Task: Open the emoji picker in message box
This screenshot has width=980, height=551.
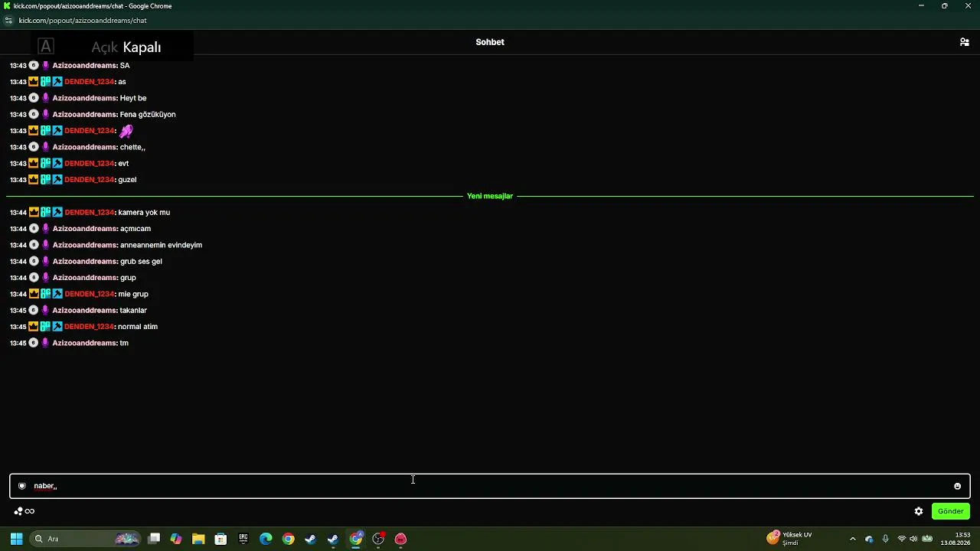Action: (957, 486)
